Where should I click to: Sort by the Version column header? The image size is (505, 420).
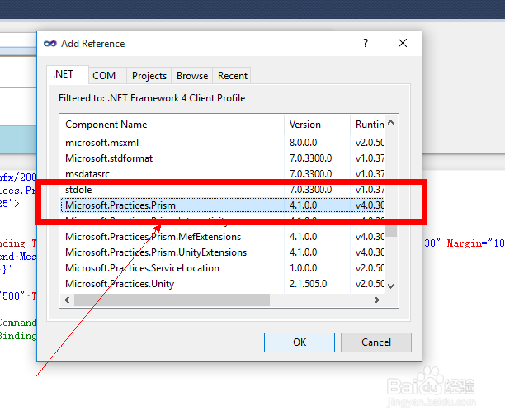pos(317,125)
